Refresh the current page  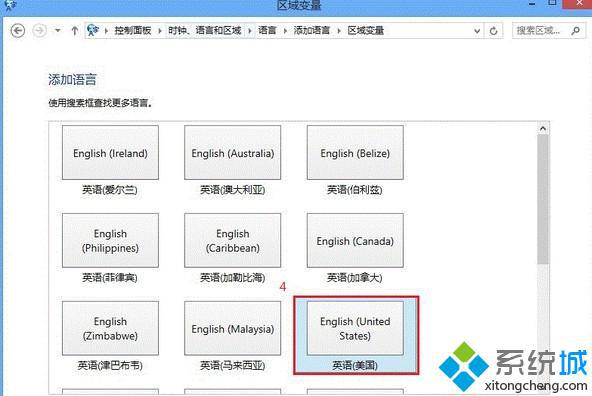point(493,31)
